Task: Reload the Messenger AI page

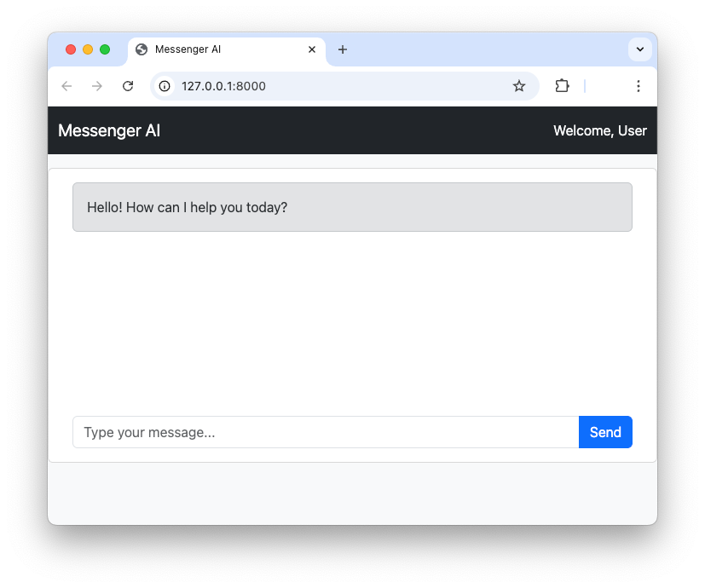Action: 128,86
